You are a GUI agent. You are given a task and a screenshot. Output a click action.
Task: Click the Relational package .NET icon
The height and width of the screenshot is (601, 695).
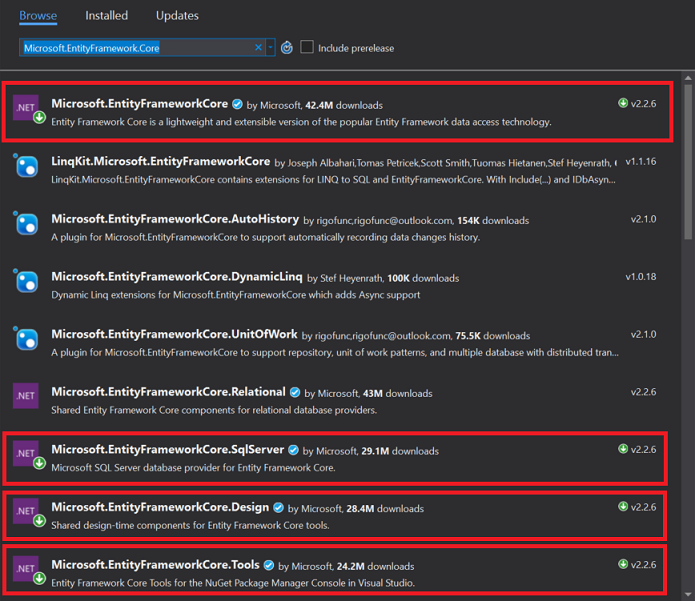point(26,395)
